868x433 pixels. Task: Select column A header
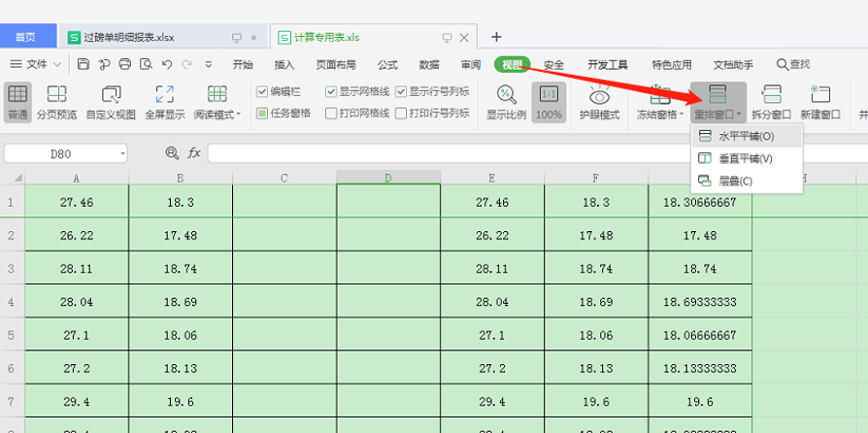[77, 178]
